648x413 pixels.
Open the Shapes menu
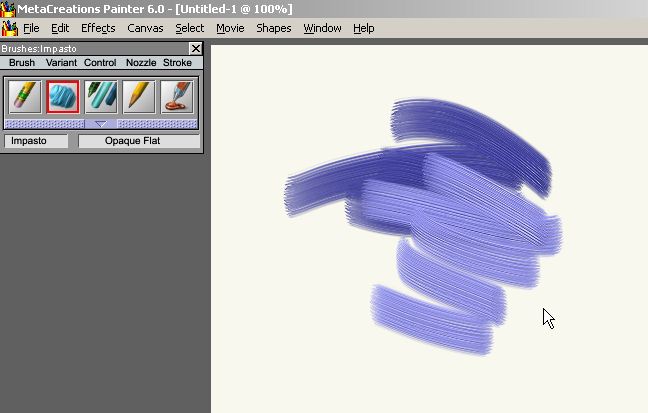pos(274,28)
